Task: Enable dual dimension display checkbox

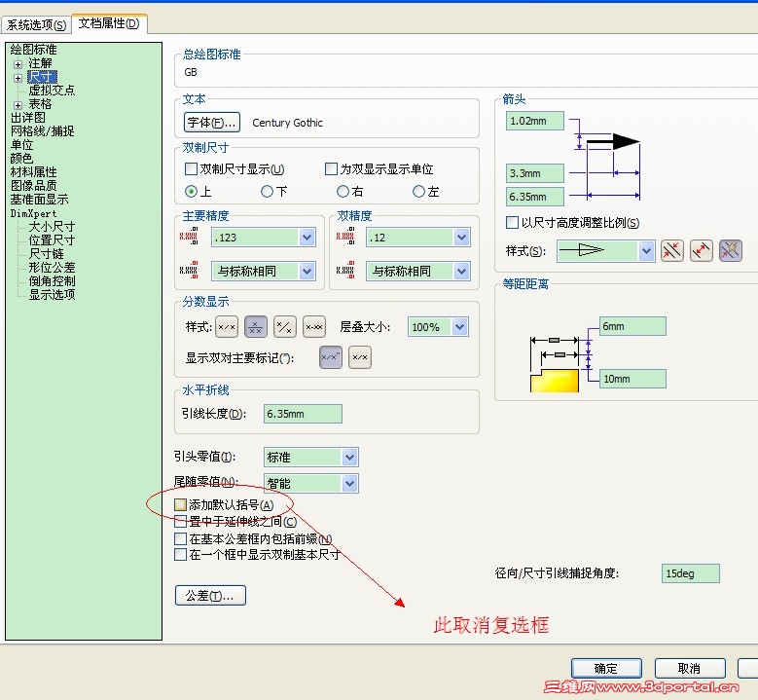Action: point(192,168)
